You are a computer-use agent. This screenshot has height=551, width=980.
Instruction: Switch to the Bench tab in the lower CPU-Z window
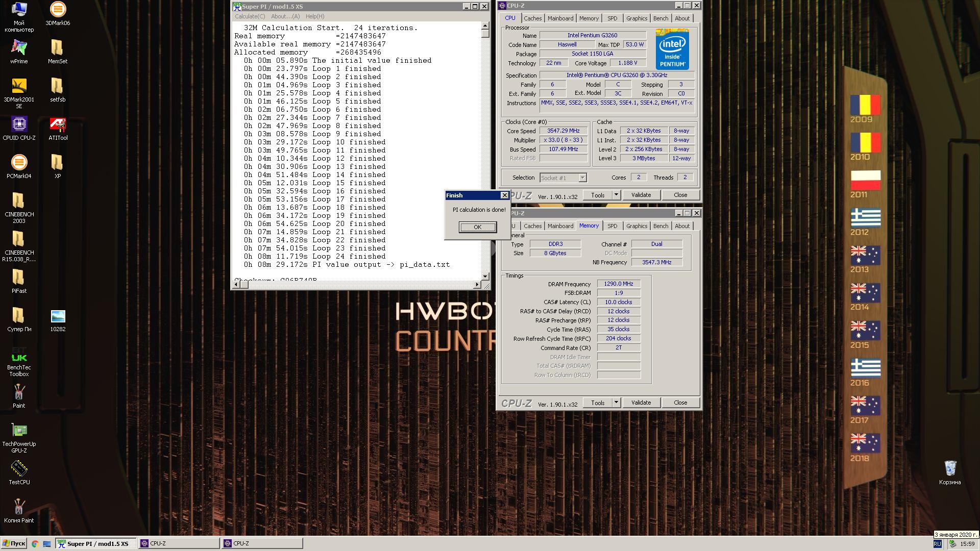pyautogui.click(x=660, y=226)
